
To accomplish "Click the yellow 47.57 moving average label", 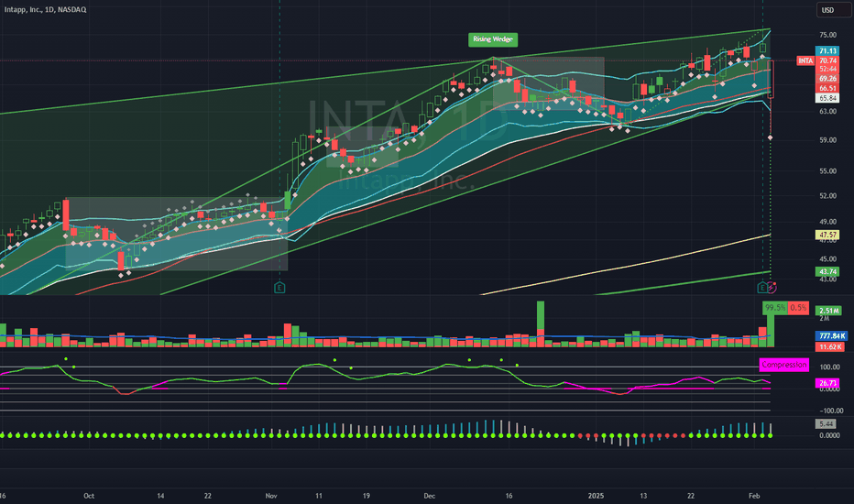I will point(827,235).
